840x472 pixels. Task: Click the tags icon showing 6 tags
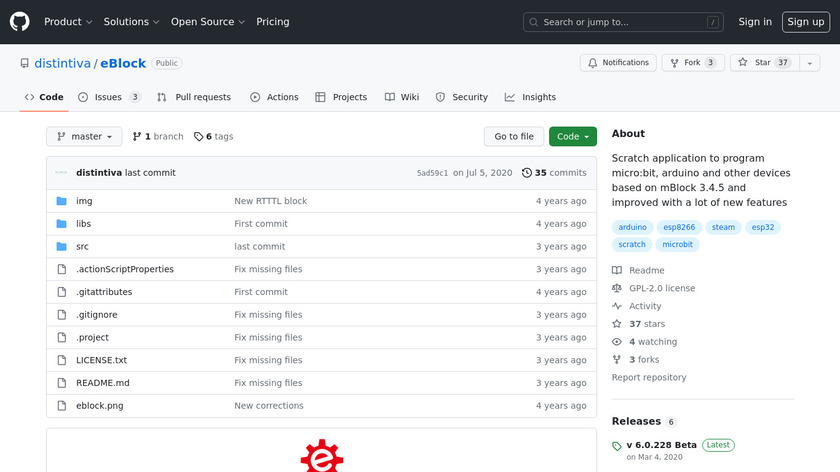[x=198, y=137]
